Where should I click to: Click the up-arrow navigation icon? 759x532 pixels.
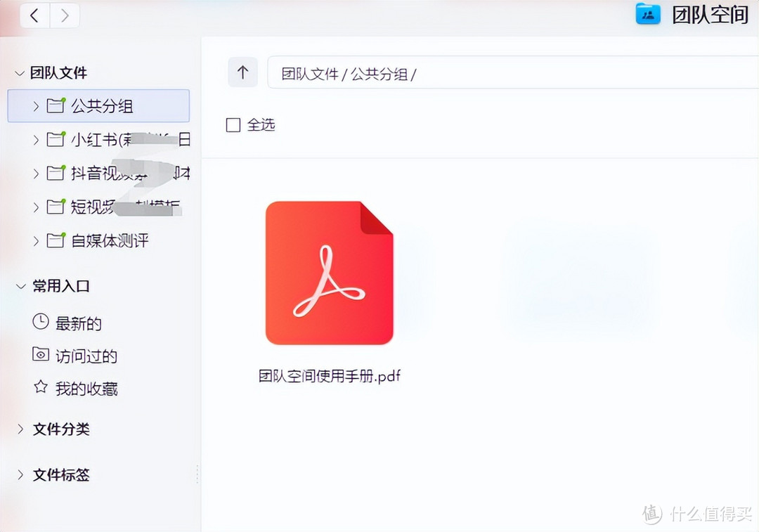coord(242,72)
